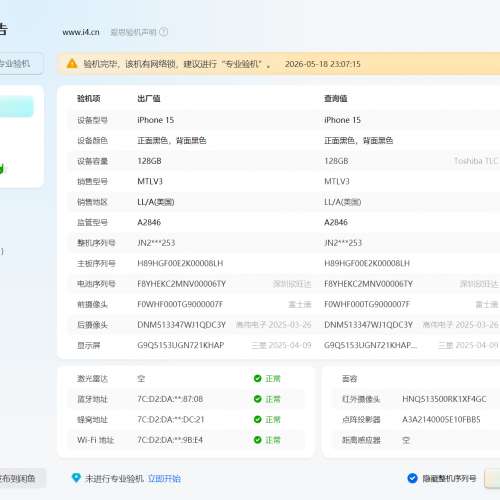This screenshot has width=500, height=500.
Task: Click the 出厂值 column header
Action: [149, 98]
